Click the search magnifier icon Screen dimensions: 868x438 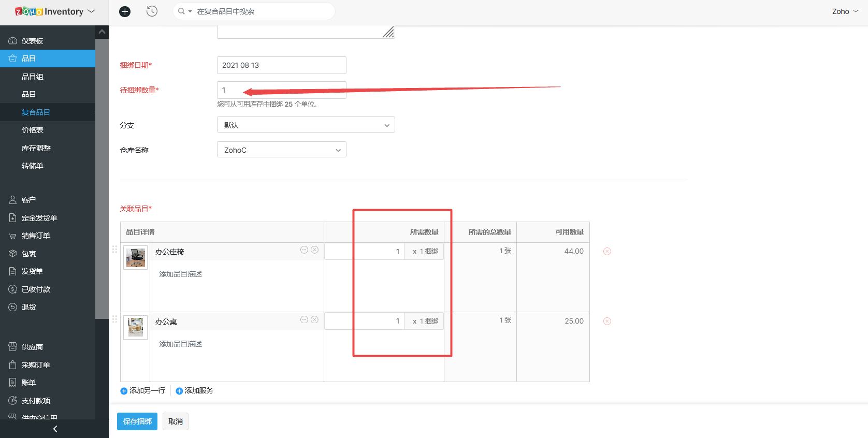point(181,11)
